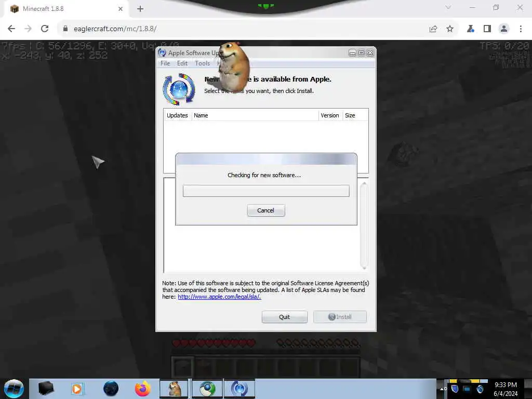Bookmark this page with the star icon
532x399 pixels.
point(450,29)
